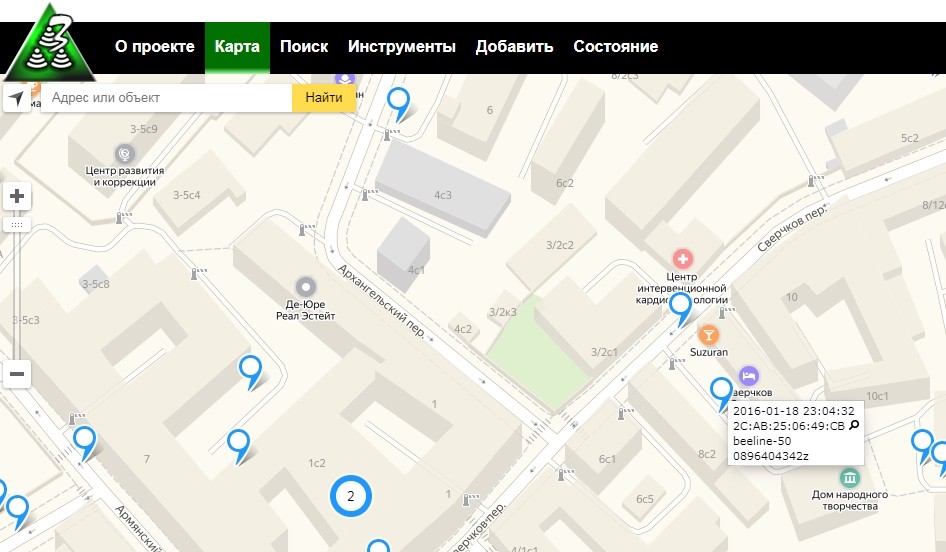The image size is (946, 552).
Task: Click the Suzuran bar icon
Action: point(708,335)
